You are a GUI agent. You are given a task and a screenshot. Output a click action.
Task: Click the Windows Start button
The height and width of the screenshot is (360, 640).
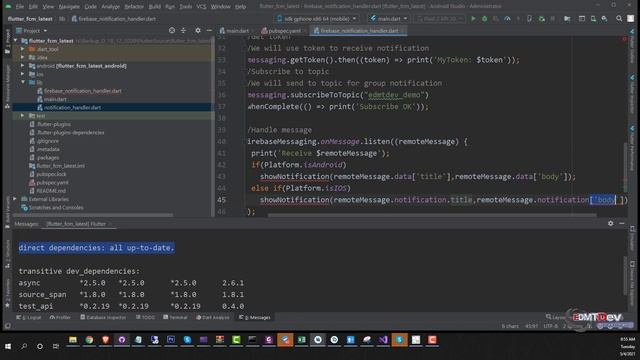pyautogui.click(x=8, y=346)
